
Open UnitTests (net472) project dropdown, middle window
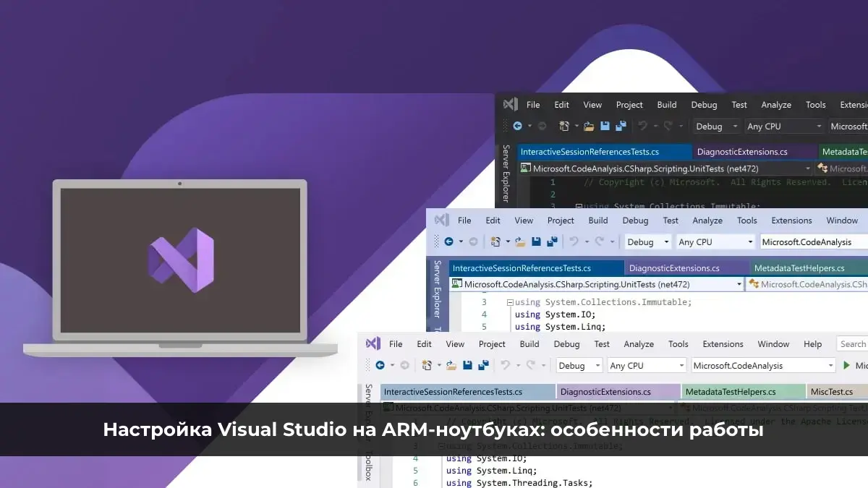pyautogui.click(x=739, y=285)
